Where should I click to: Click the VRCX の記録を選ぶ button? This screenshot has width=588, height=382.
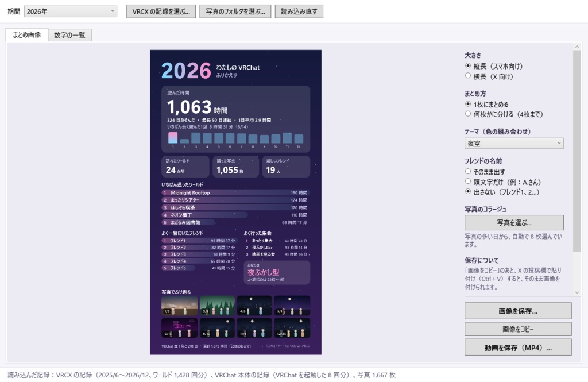click(x=161, y=11)
